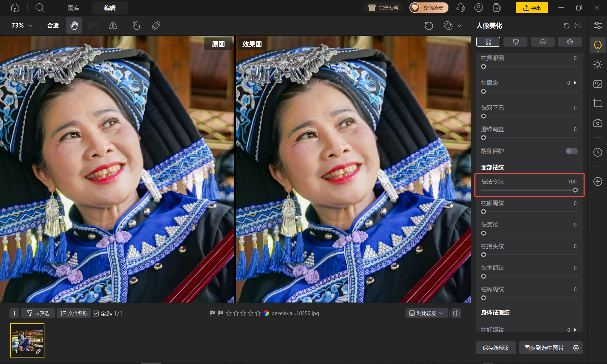Select the second face beautify tab
Viewport: 607px width, 364px height.
point(515,42)
